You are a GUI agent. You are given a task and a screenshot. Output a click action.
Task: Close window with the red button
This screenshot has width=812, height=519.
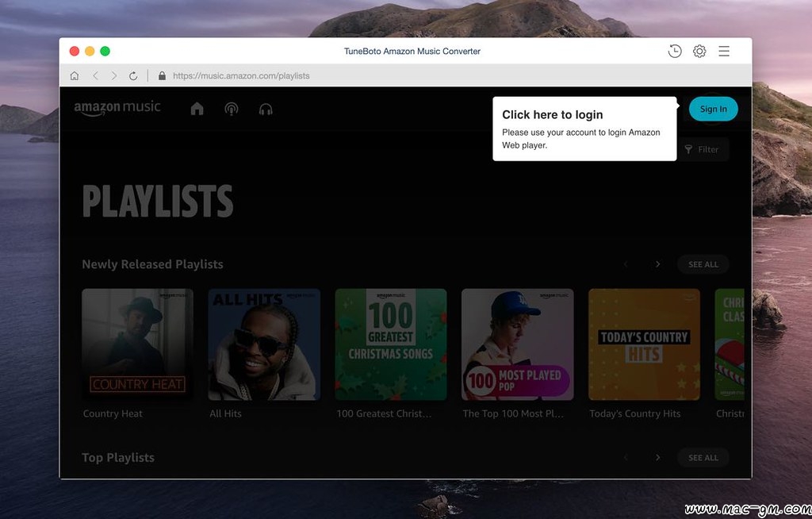(x=75, y=51)
